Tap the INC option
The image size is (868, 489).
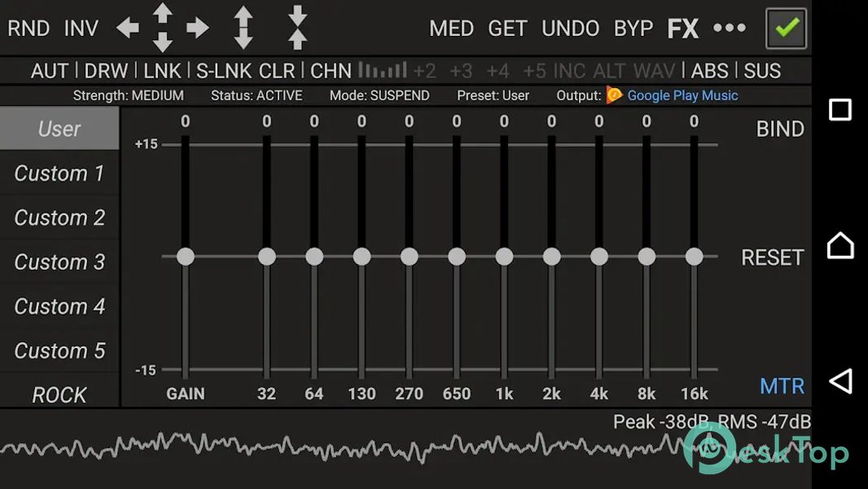pos(569,71)
